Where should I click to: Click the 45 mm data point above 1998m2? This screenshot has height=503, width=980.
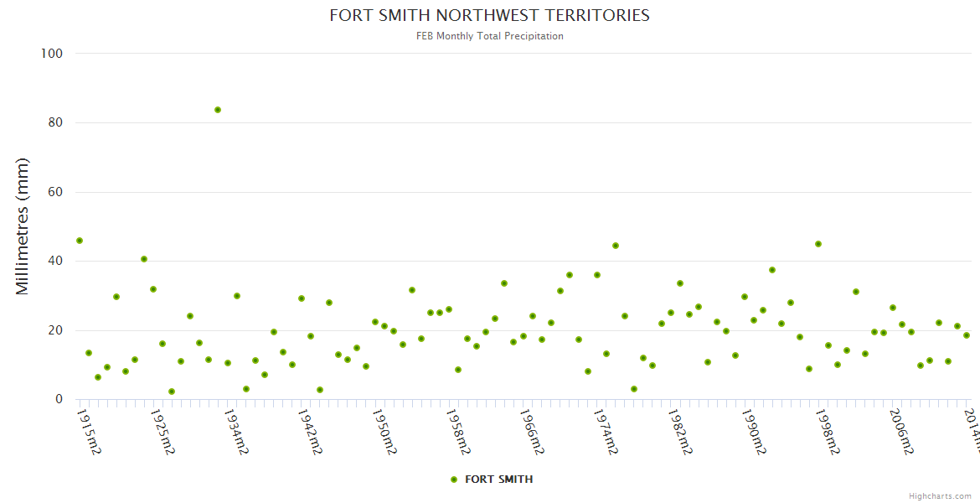(818, 244)
